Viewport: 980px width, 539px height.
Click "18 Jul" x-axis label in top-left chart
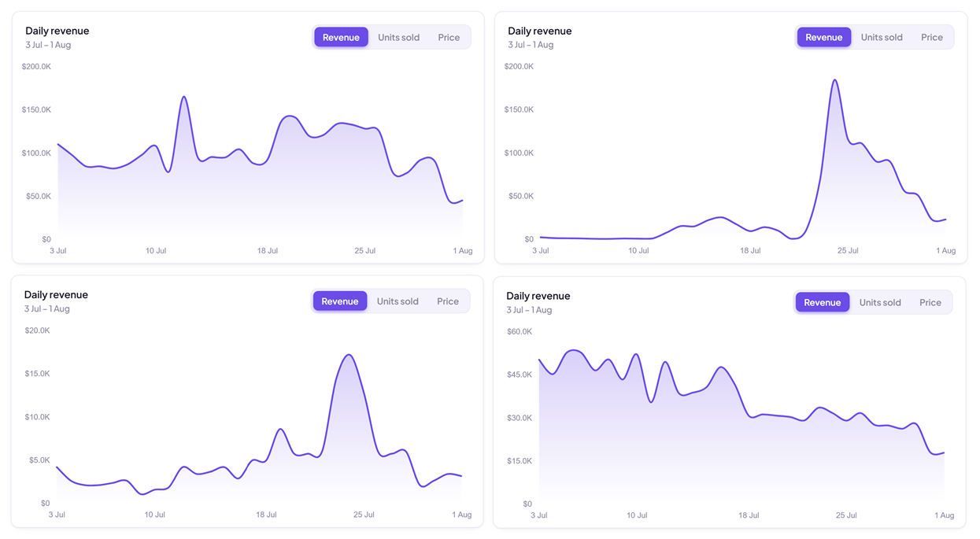(x=268, y=251)
